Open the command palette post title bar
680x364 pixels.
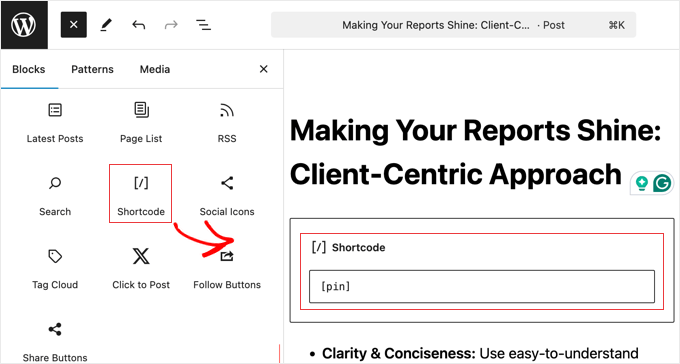pyautogui.click(x=453, y=25)
